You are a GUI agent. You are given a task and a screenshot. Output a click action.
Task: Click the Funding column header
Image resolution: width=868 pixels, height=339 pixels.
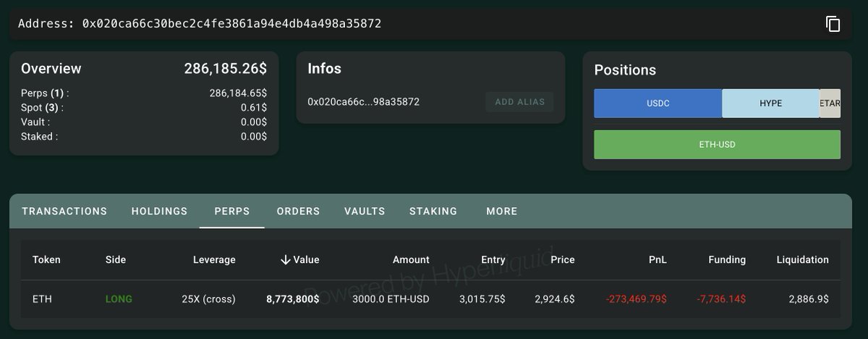pos(726,259)
